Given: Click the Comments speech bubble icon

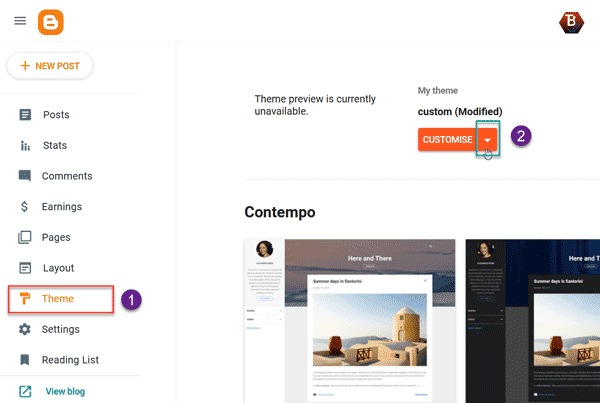Looking at the screenshot, I should (25, 176).
